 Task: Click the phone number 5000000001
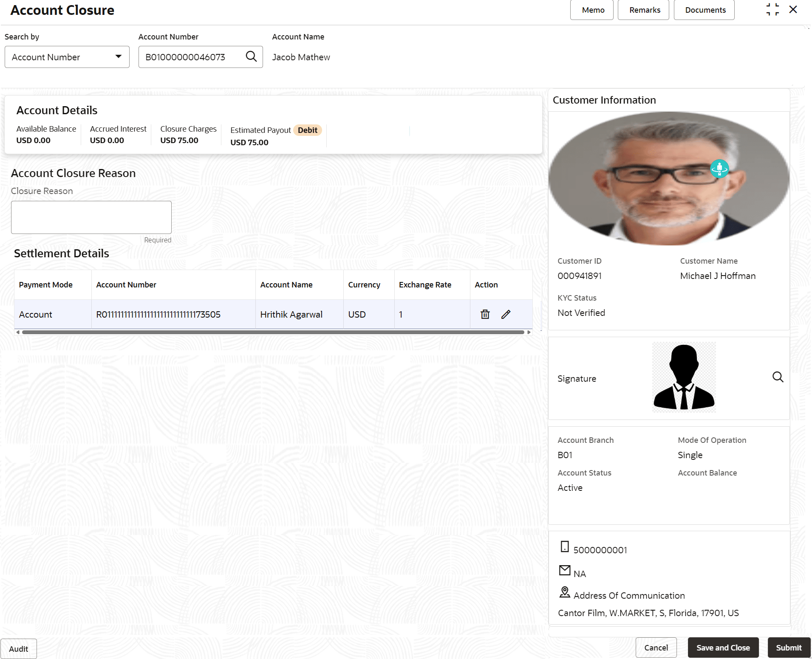(600, 550)
